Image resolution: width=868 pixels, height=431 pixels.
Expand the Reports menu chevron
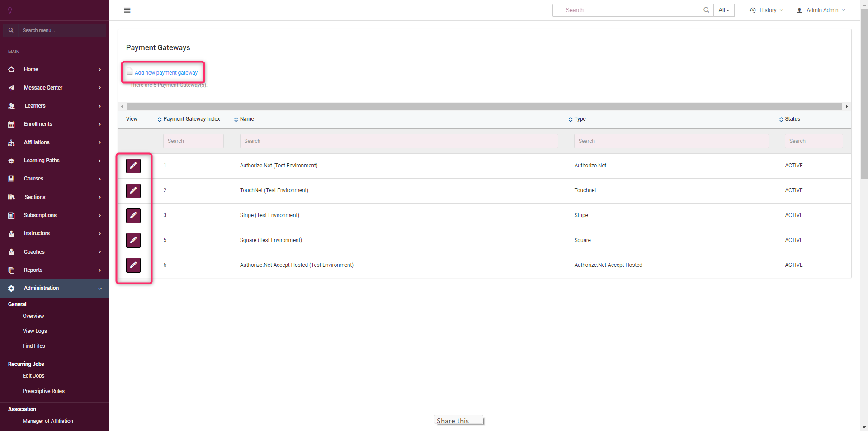(x=100, y=270)
